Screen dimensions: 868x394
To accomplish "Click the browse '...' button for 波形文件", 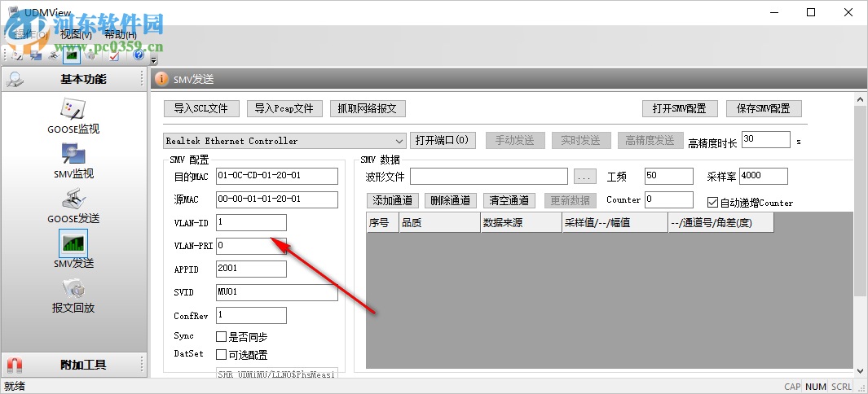I will point(585,177).
